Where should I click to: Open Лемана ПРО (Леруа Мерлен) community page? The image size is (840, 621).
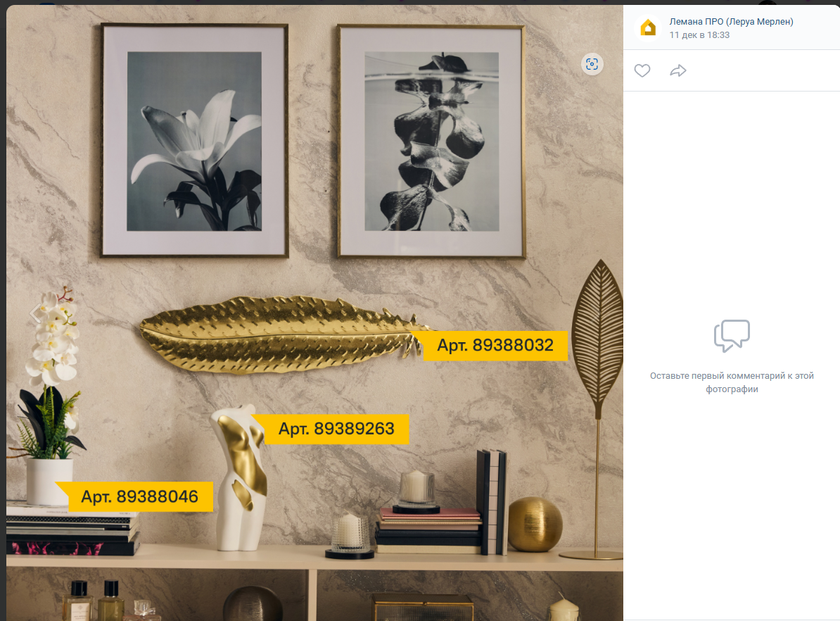[731, 21]
